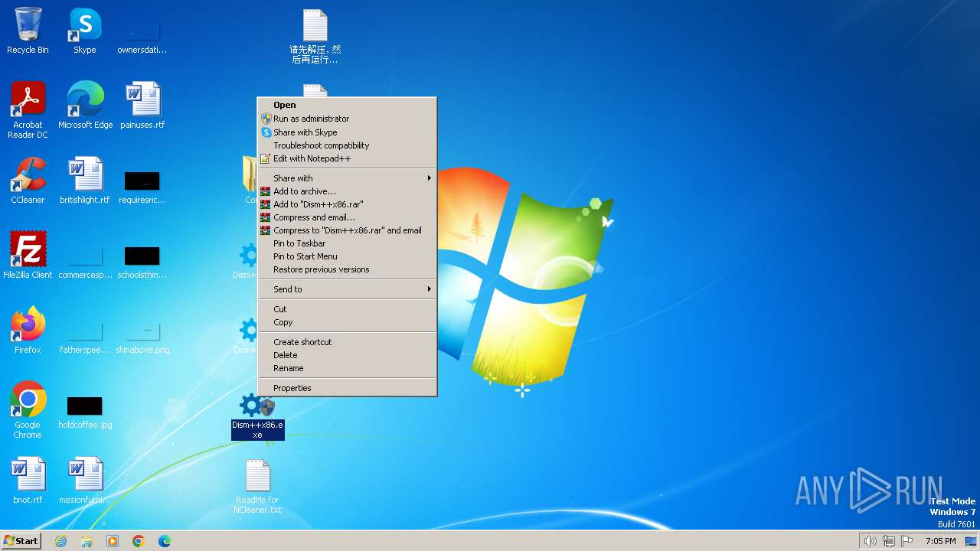
Task: Expand the Send to submenu
Action: pos(347,289)
